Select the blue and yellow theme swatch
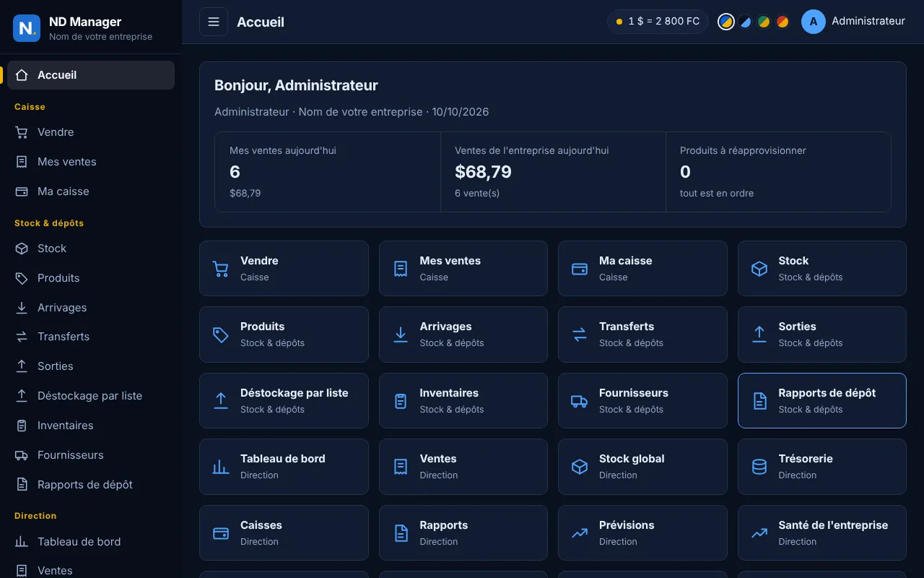The image size is (924, 578). coord(726,22)
